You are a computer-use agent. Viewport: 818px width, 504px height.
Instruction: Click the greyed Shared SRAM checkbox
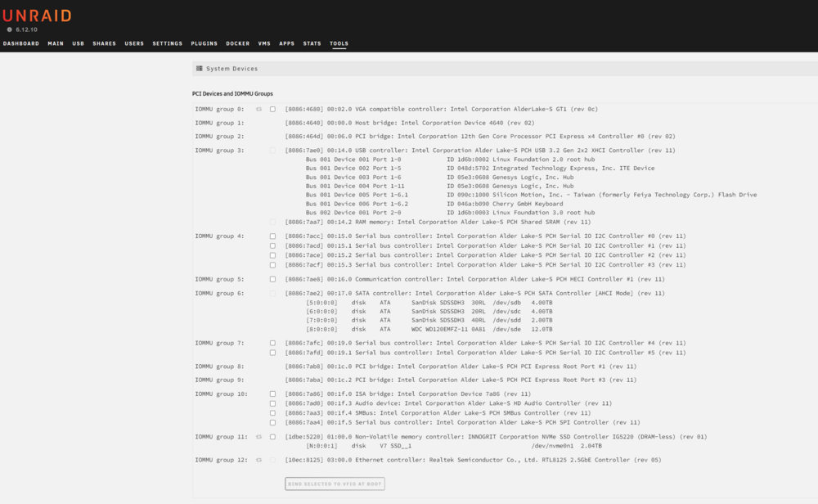[273, 223]
